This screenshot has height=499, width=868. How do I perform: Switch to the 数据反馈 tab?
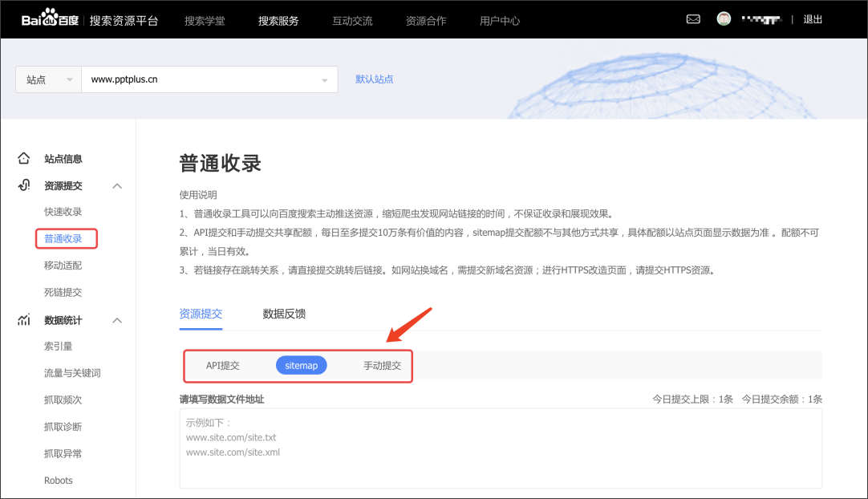[x=284, y=314]
